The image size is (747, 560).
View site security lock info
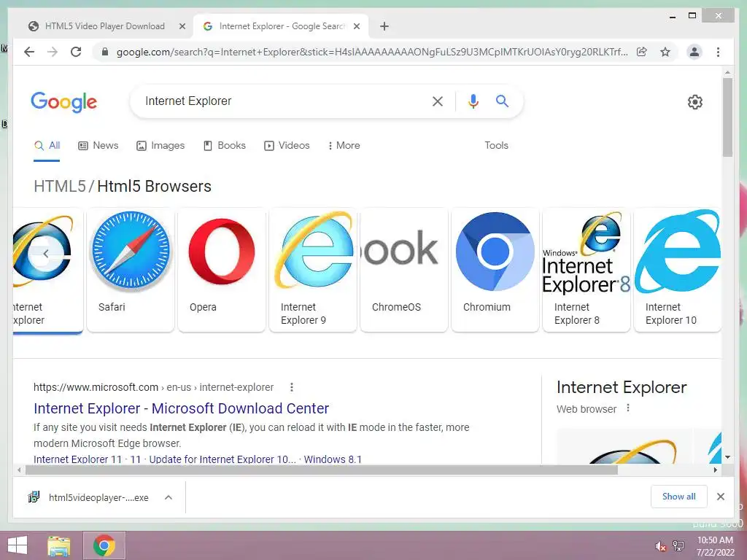pyautogui.click(x=105, y=52)
